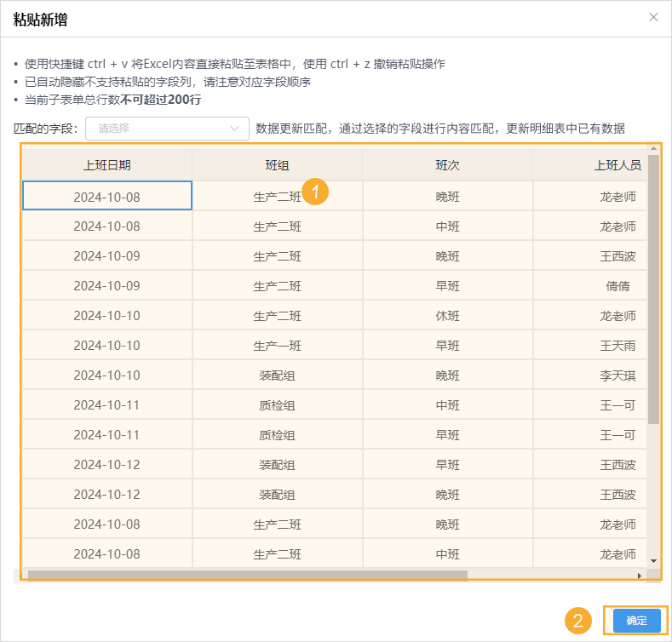
Task: Select the 休班 cell
Action: 447,316
